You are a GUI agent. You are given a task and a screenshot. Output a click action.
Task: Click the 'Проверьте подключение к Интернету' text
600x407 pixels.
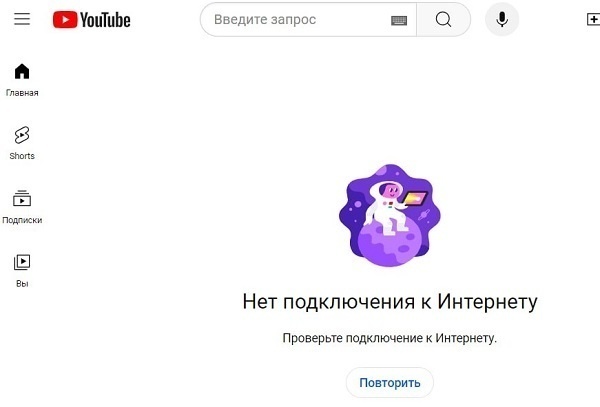coord(390,338)
